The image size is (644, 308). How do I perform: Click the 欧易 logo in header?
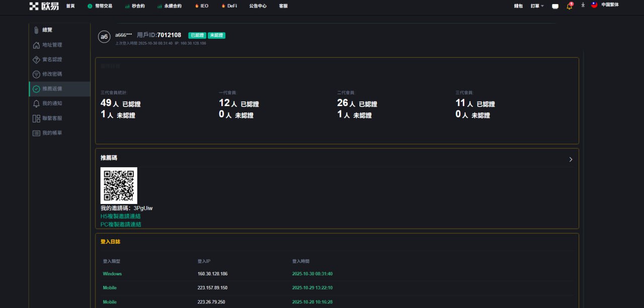coord(44,6)
